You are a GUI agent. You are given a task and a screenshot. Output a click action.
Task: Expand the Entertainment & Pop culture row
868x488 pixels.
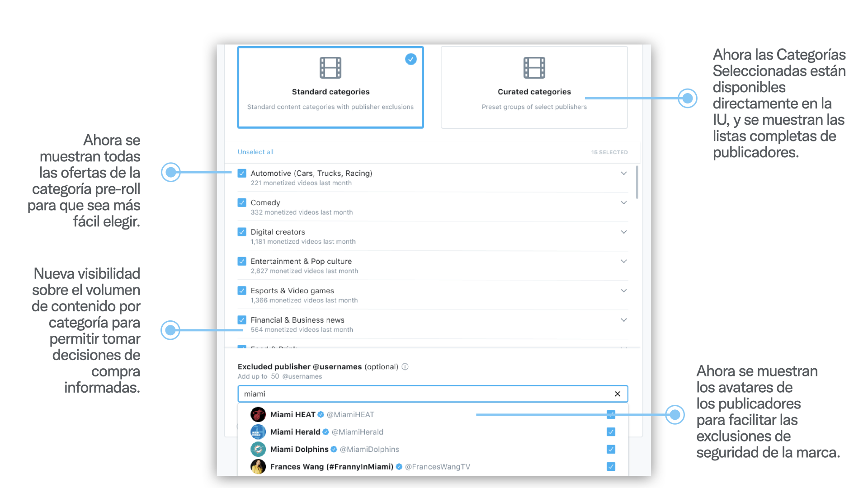623,261
